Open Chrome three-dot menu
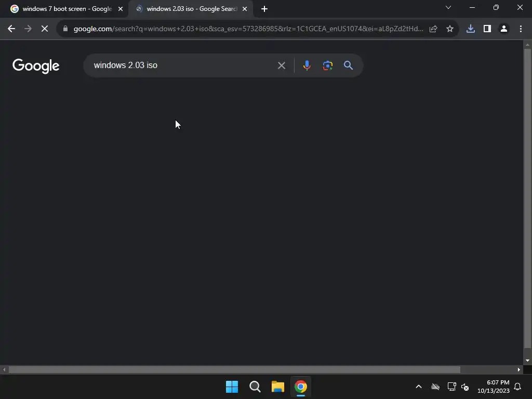 [521, 29]
